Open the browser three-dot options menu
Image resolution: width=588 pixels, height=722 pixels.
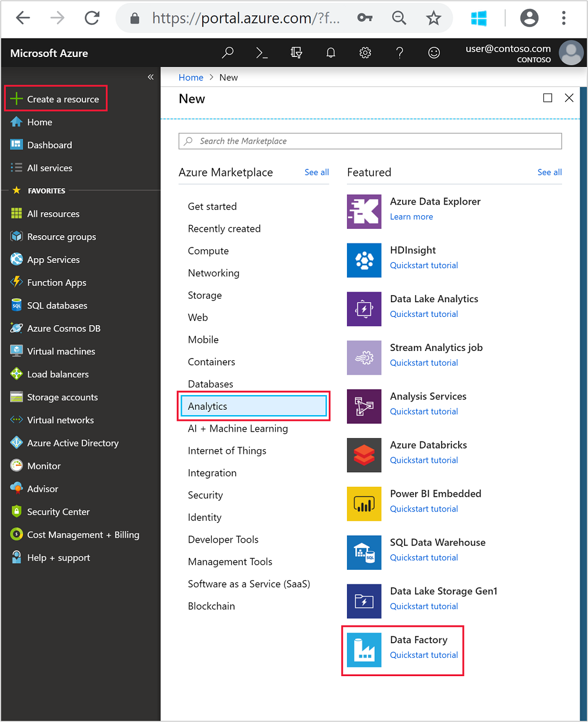click(564, 18)
